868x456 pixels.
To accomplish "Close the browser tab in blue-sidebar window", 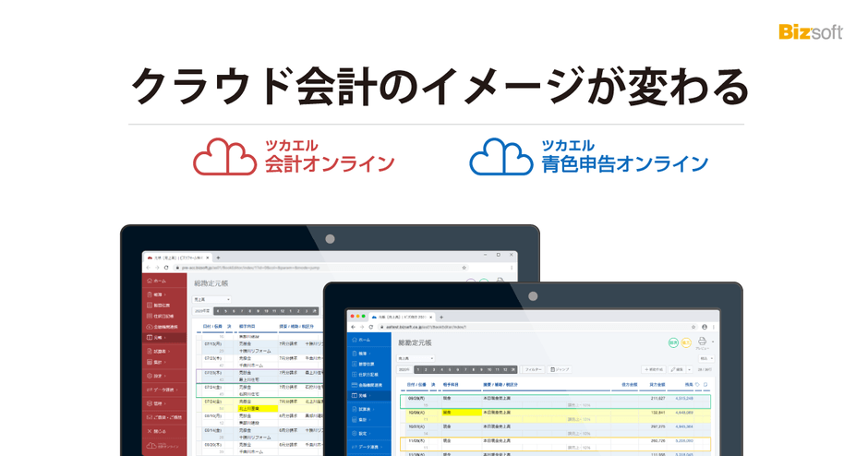I will coord(430,318).
